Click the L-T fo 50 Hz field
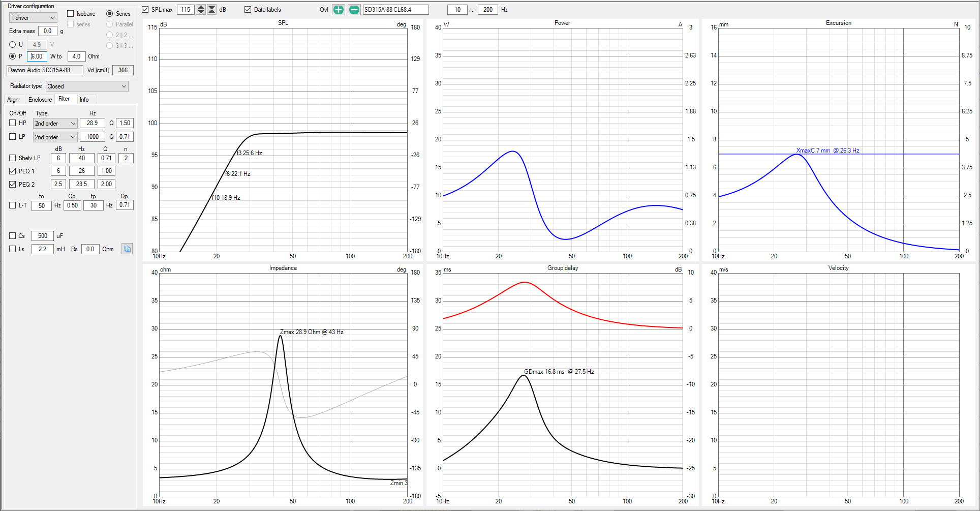Screen dimensions: 980x511 [42, 205]
